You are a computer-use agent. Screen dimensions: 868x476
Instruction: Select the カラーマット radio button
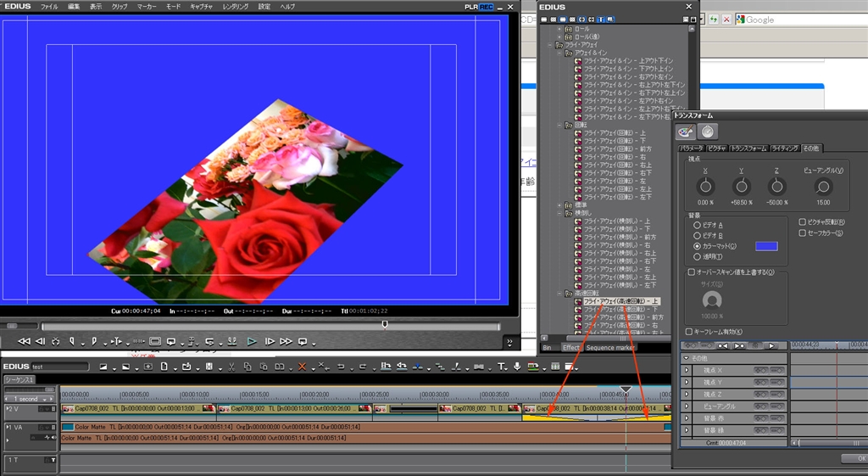[698, 246]
